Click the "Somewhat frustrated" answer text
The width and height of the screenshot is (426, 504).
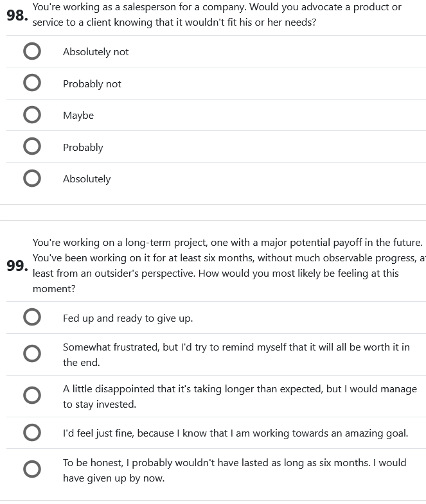pyautogui.click(x=236, y=354)
